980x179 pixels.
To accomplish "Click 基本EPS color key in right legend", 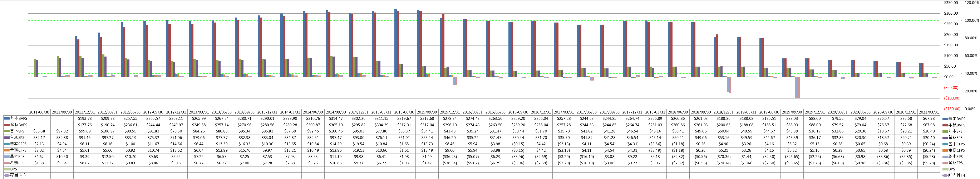I will click(x=945, y=157).
